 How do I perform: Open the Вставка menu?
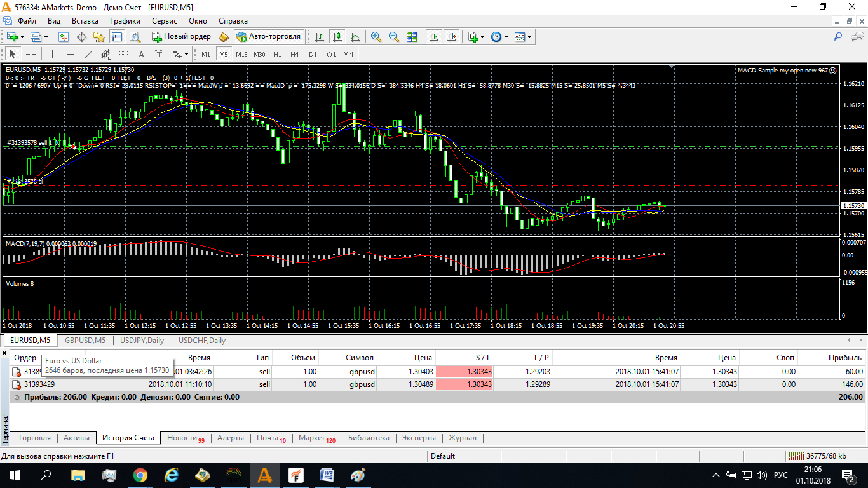85,21
